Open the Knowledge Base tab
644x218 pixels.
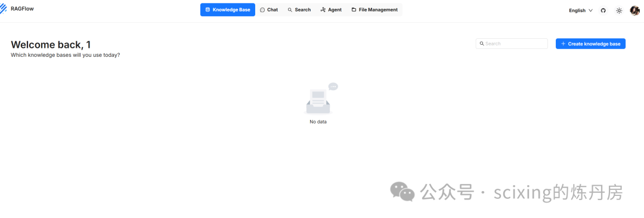tap(228, 10)
